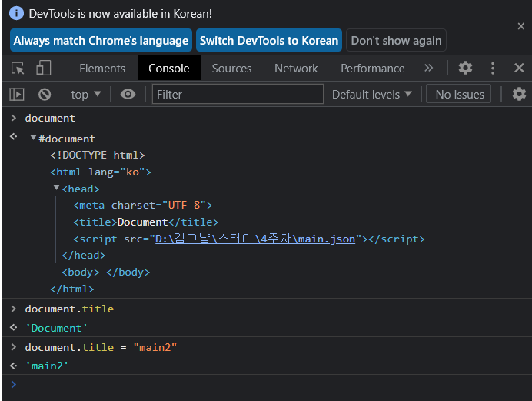The height and width of the screenshot is (401, 532).
Task: Open the three-dot customize DevTools menu
Action: pyautogui.click(x=493, y=69)
